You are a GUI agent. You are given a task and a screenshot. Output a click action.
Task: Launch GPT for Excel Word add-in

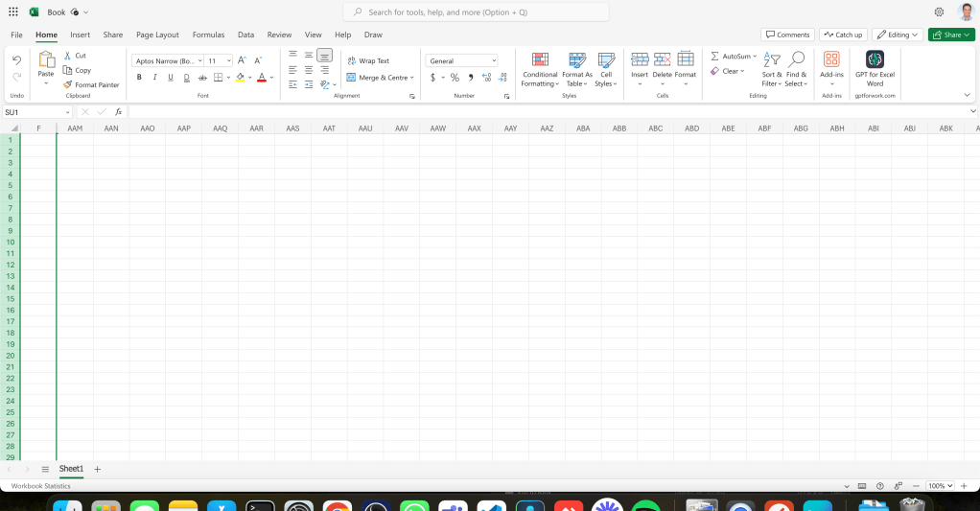click(x=875, y=69)
